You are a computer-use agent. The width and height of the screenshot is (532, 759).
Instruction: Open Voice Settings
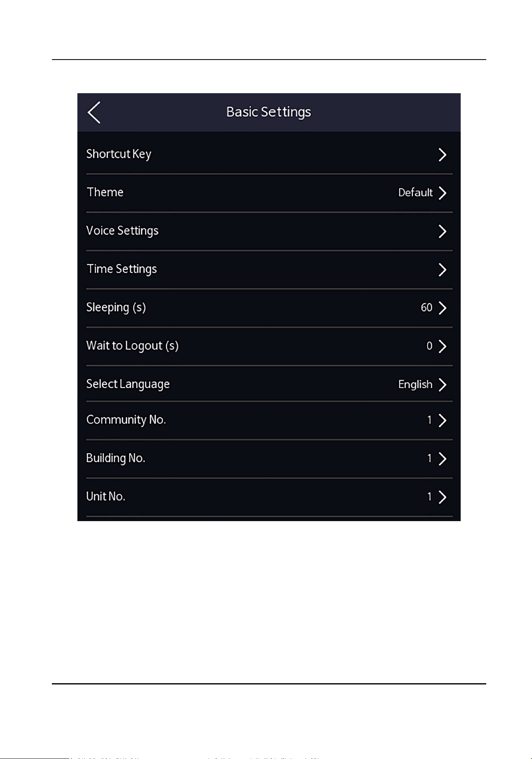[269, 231]
